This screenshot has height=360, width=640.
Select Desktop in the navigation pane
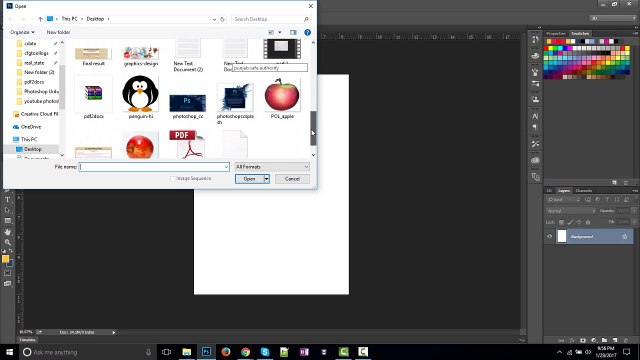pyautogui.click(x=33, y=149)
